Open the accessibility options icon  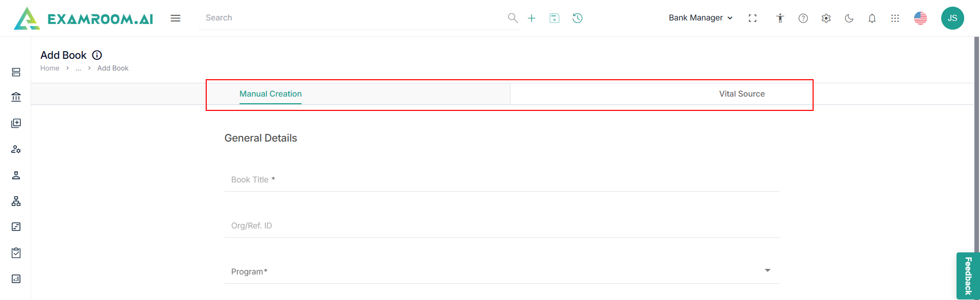click(780, 18)
